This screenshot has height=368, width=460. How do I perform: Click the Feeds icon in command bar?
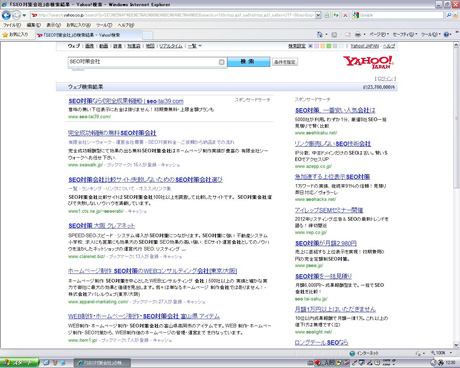pos(334,34)
